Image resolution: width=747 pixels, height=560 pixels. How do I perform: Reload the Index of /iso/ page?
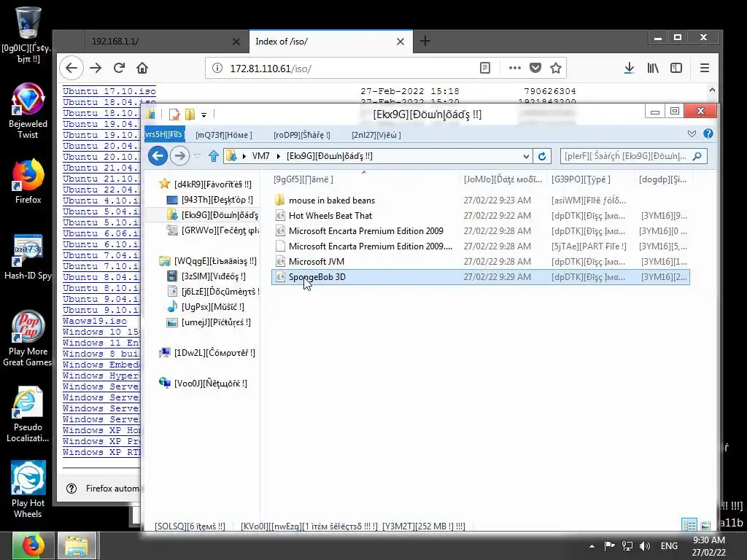pyautogui.click(x=119, y=68)
